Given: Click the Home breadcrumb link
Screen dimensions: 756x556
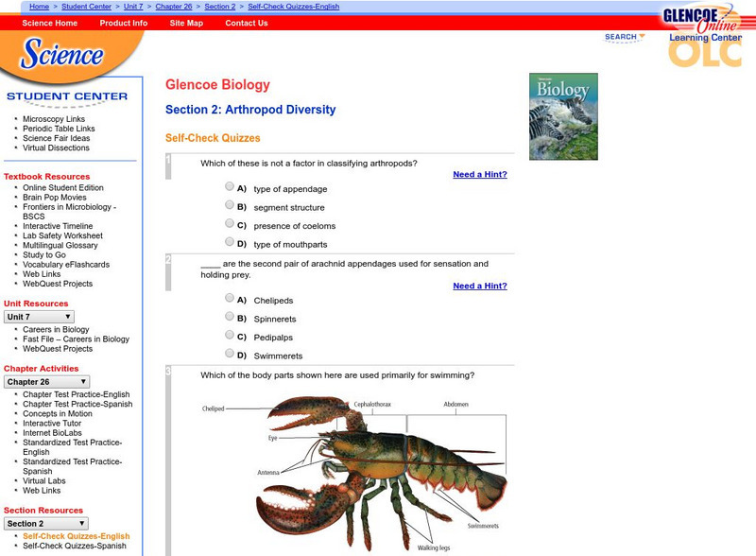Looking at the screenshot, I should click(x=39, y=7).
